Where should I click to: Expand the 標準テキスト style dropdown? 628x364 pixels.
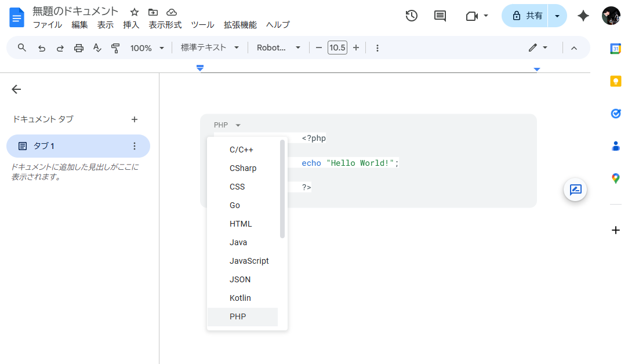[x=210, y=48]
